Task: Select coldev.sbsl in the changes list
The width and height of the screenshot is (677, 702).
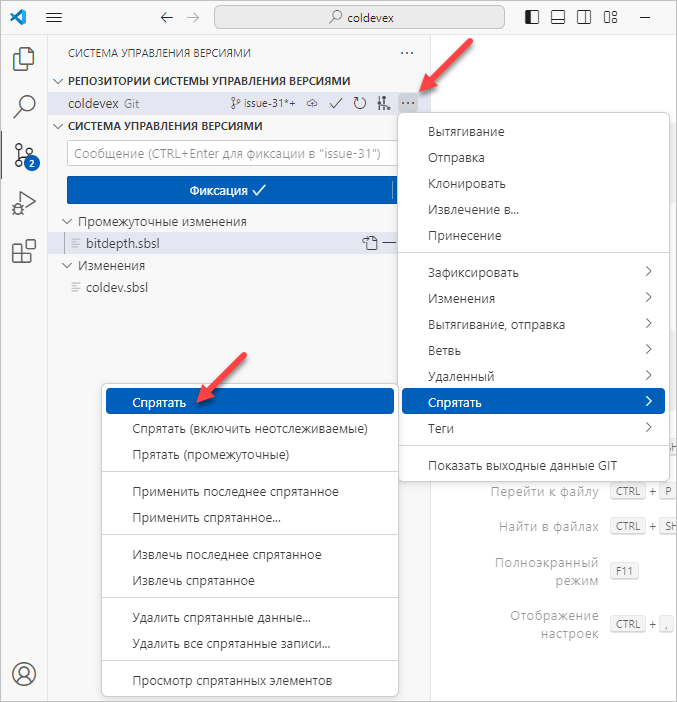Action: point(117,287)
